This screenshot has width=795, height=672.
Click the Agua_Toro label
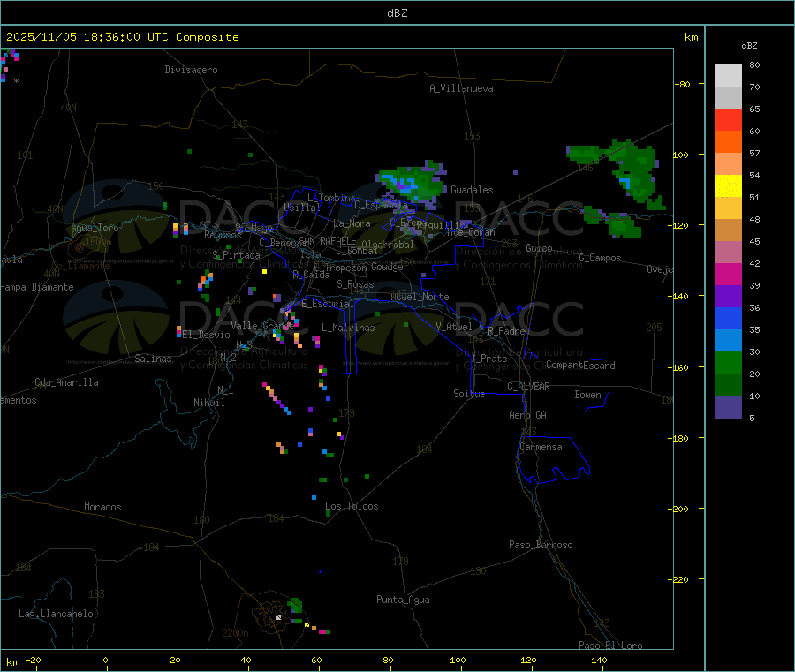point(95,228)
